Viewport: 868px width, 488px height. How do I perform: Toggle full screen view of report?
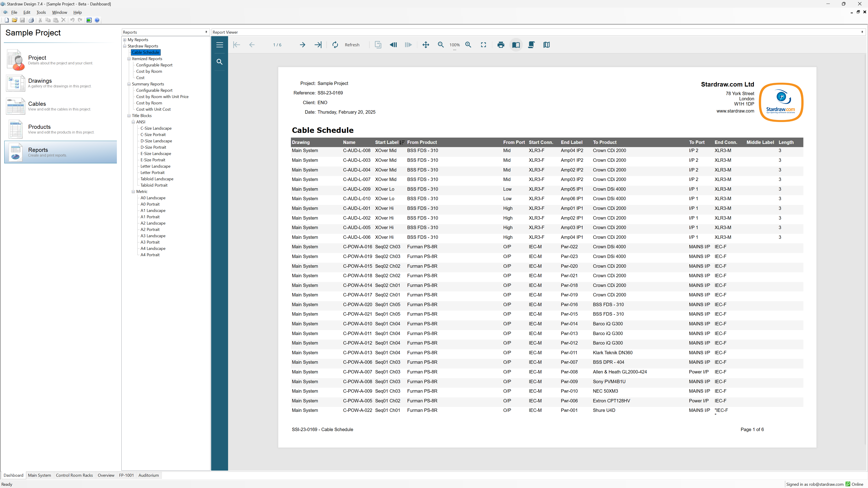[x=483, y=45]
